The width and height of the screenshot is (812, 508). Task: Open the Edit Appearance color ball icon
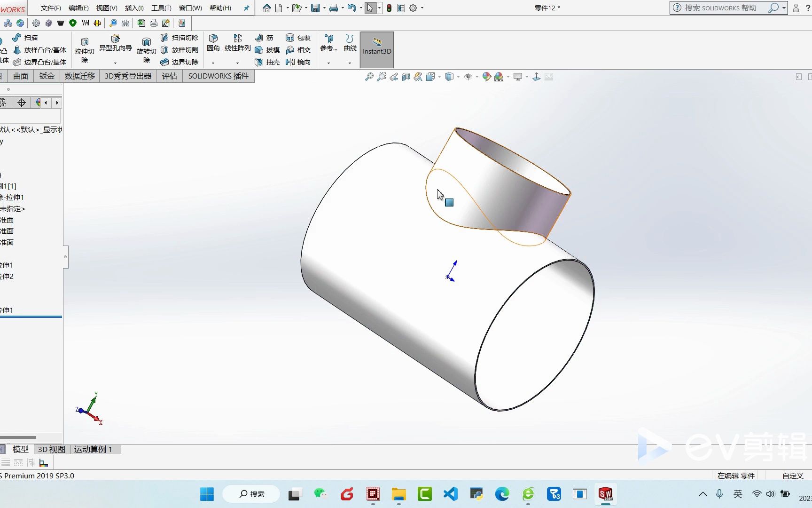(x=486, y=77)
